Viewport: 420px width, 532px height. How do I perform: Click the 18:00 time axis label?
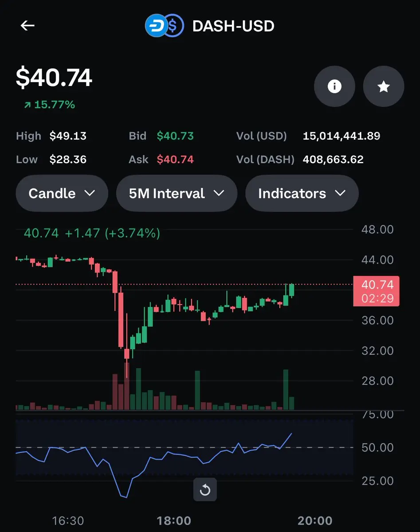tap(174, 520)
